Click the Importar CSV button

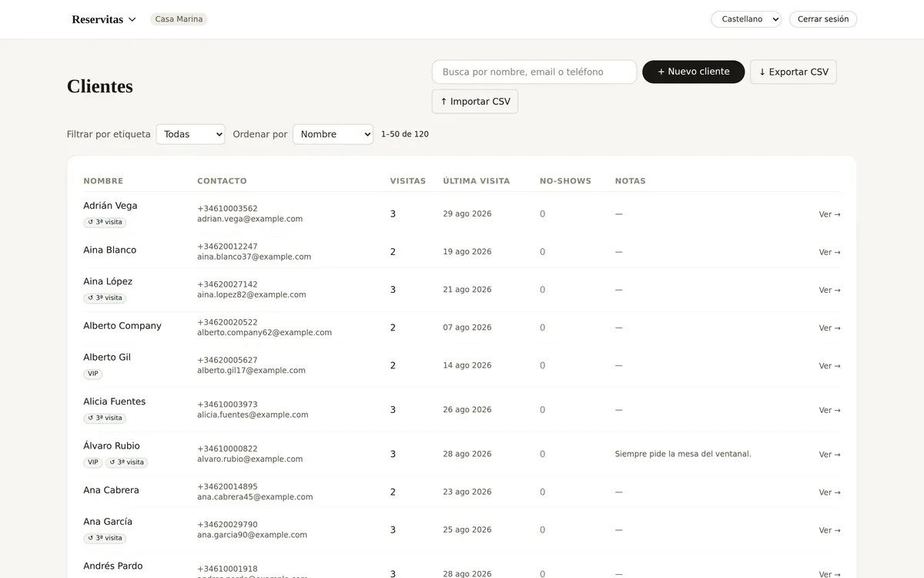tap(475, 101)
